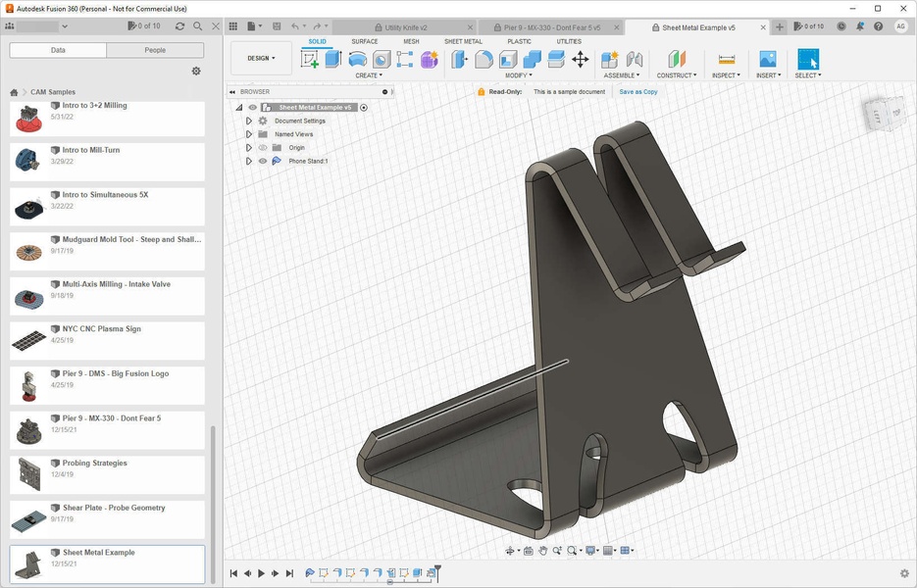Expand the Named Views folder
The width and height of the screenshot is (917, 588).
tap(249, 134)
